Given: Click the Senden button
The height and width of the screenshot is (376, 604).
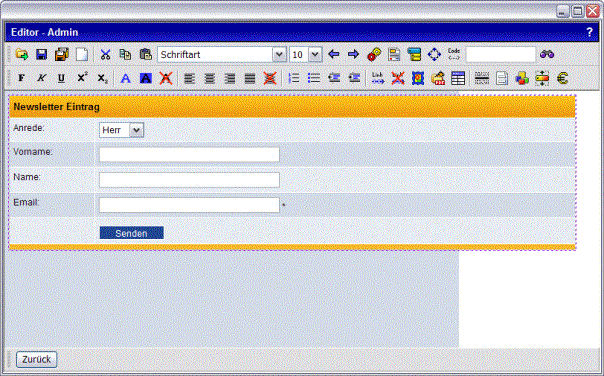Looking at the screenshot, I should tap(131, 233).
